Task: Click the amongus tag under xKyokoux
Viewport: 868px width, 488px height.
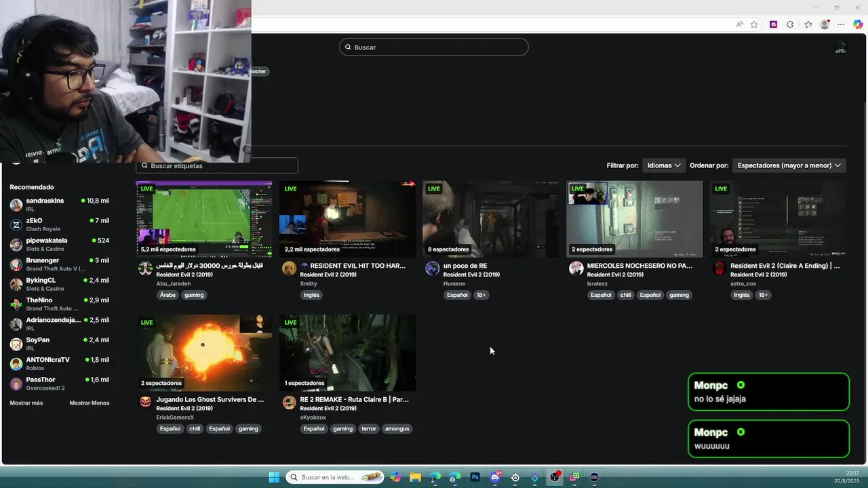Action: (x=397, y=428)
